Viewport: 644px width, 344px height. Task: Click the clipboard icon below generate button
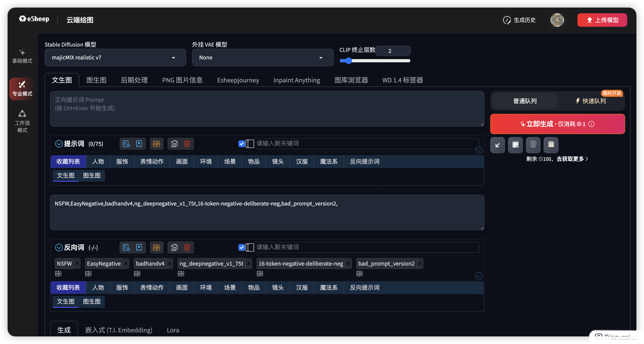(551, 145)
